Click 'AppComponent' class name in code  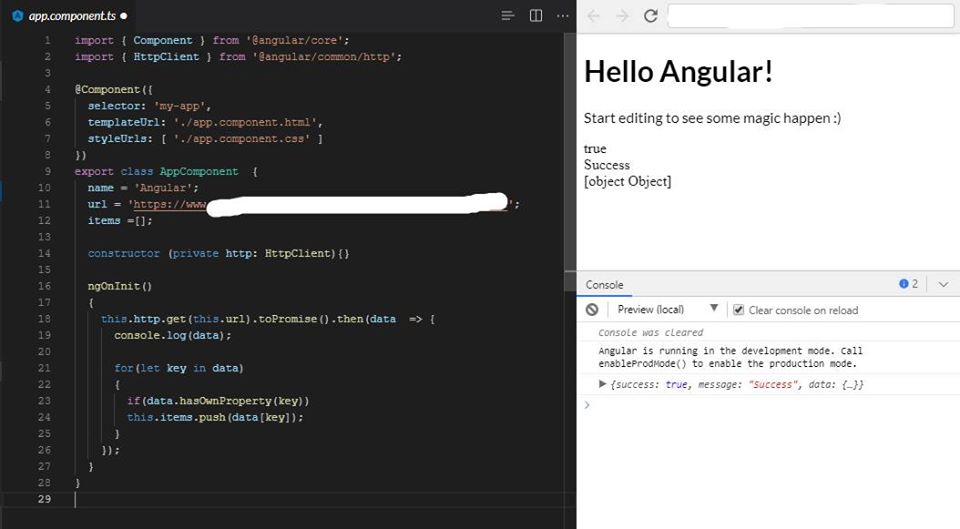pos(199,171)
